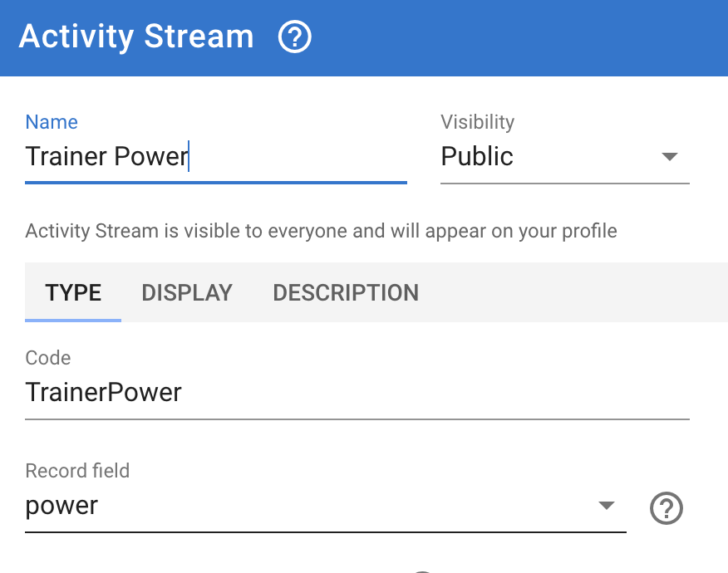This screenshot has height=573, width=728.
Task: Expand the Record field dropdown arrow
Action: tap(607, 506)
